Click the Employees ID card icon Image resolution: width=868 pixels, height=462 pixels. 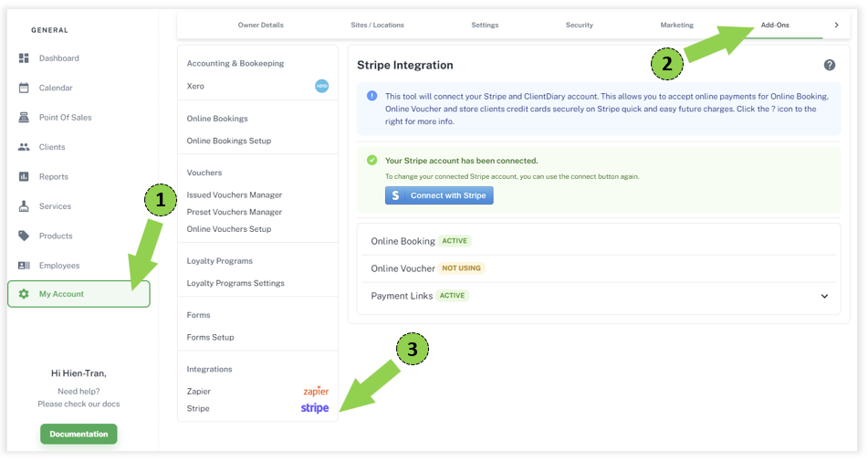pyautogui.click(x=24, y=266)
